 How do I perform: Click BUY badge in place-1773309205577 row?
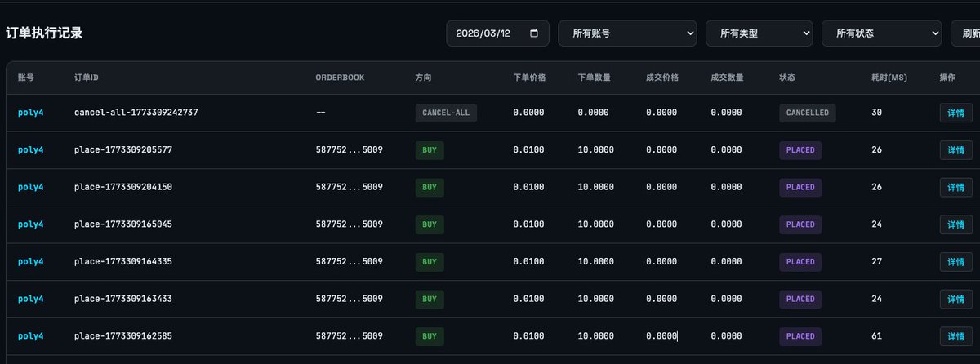click(x=430, y=150)
